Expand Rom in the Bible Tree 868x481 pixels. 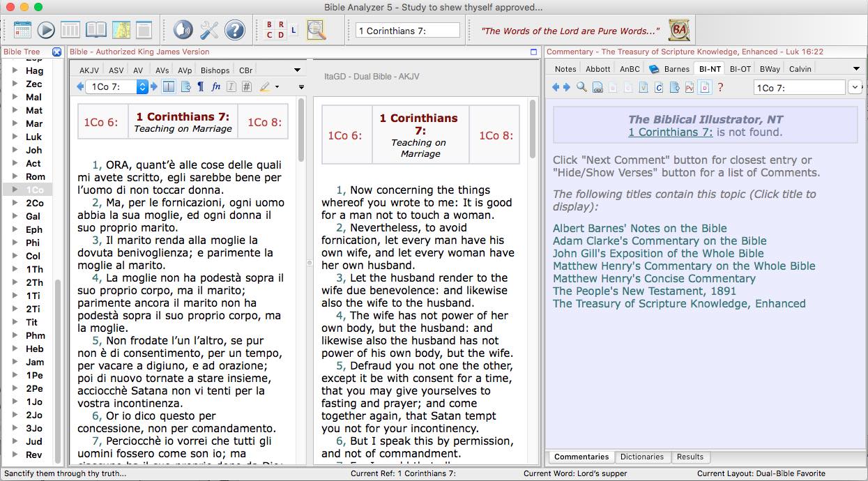15,176
